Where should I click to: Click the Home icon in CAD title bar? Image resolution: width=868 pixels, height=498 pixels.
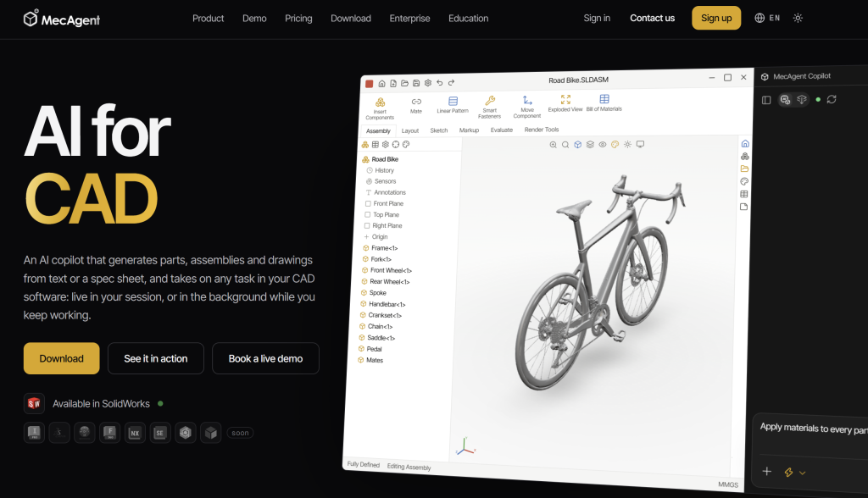(382, 84)
